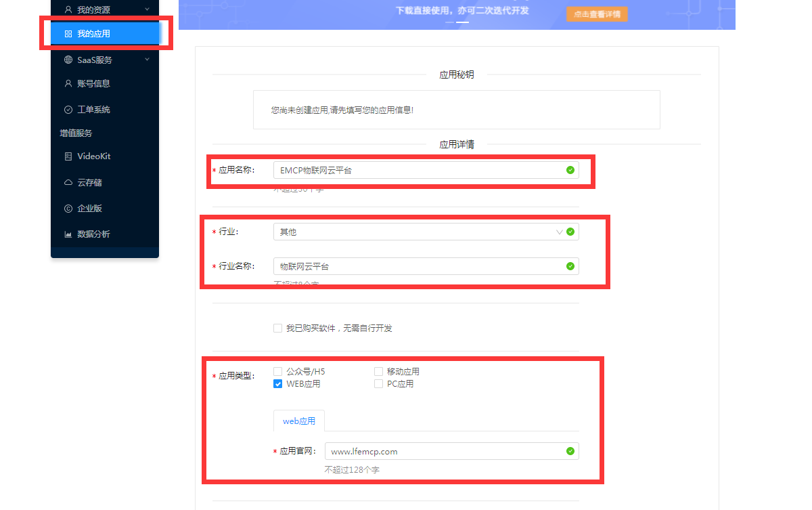Screen dimensions: 812x510
Task: Check the 公众号/H5 application type
Action: (277, 371)
